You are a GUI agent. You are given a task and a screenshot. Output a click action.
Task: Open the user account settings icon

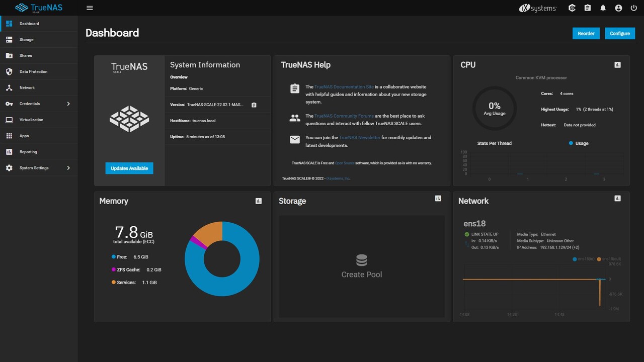point(618,8)
